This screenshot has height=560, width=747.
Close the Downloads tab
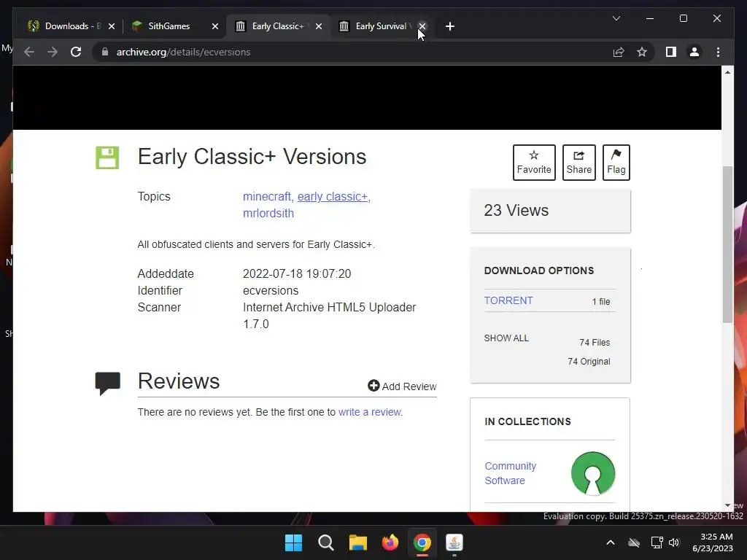click(x=112, y=26)
